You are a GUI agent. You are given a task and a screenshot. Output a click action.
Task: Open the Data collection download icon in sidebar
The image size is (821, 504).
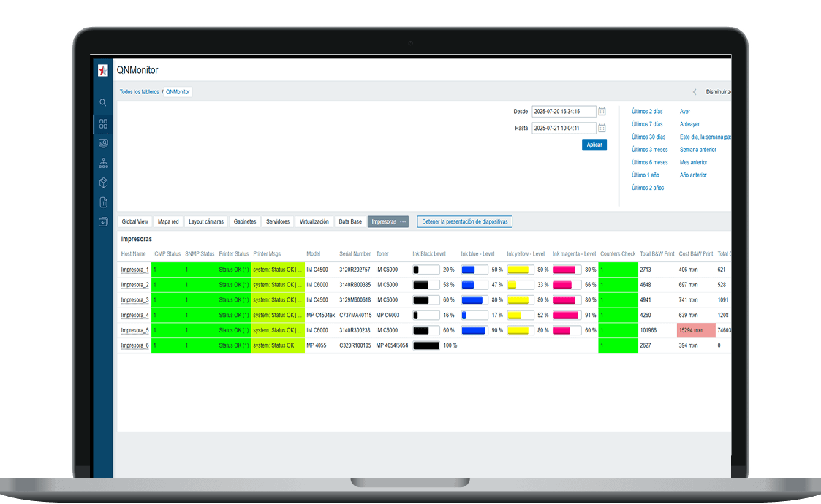click(x=103, y=222)
